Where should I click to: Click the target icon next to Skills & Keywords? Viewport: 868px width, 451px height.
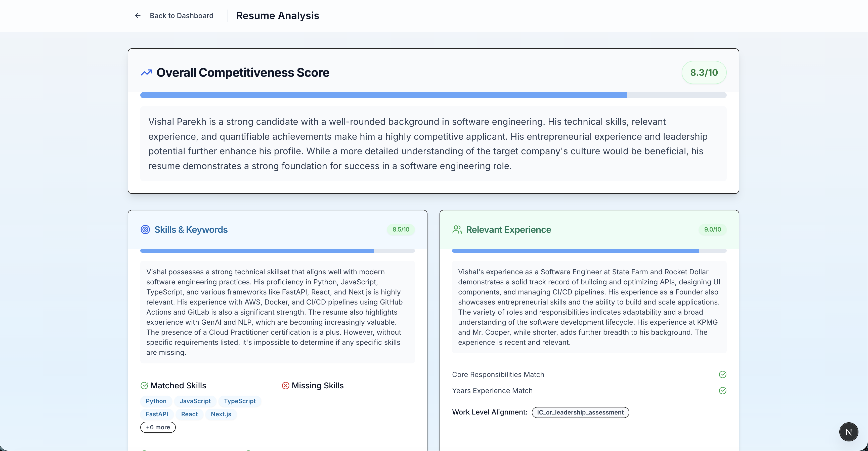[x=145, y=230]
